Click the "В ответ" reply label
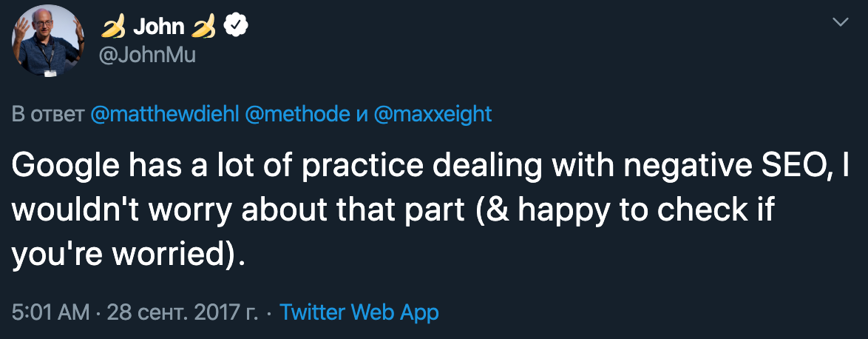The image size is (868, 339). (47, 115)
